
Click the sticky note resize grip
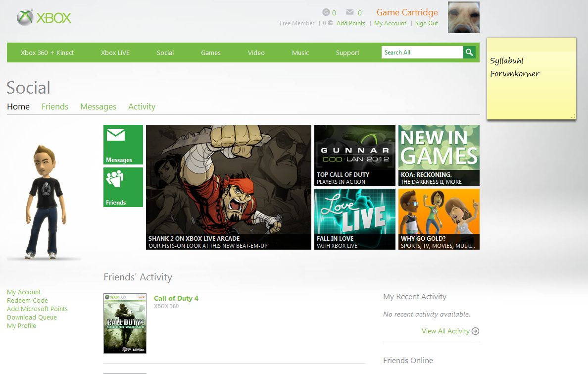(573, 116)
